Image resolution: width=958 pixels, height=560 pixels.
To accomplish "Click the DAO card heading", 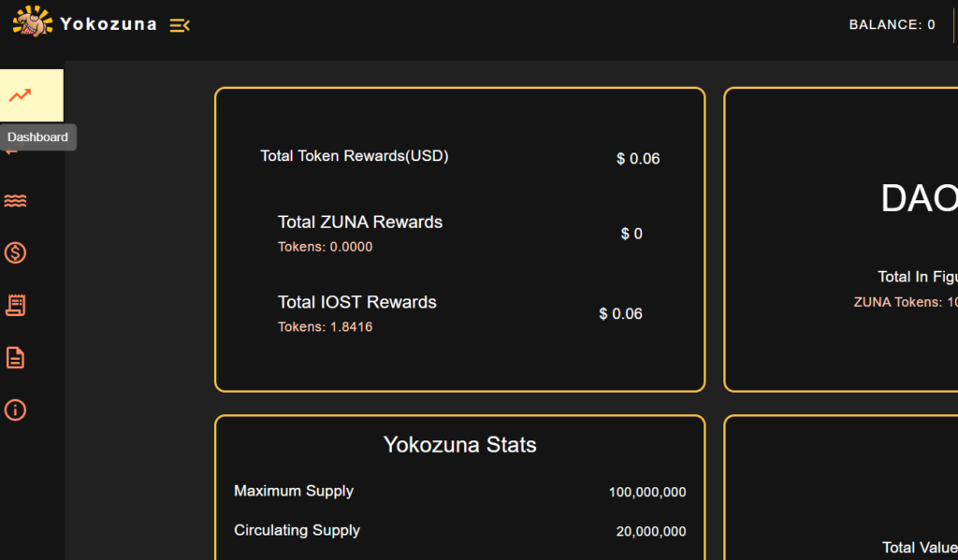I will [919, 198].
